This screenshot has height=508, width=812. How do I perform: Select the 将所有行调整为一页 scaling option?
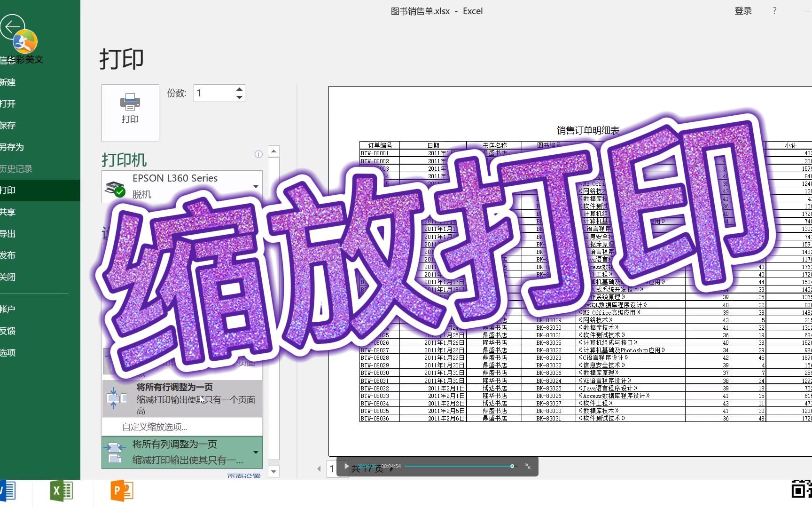182,398
